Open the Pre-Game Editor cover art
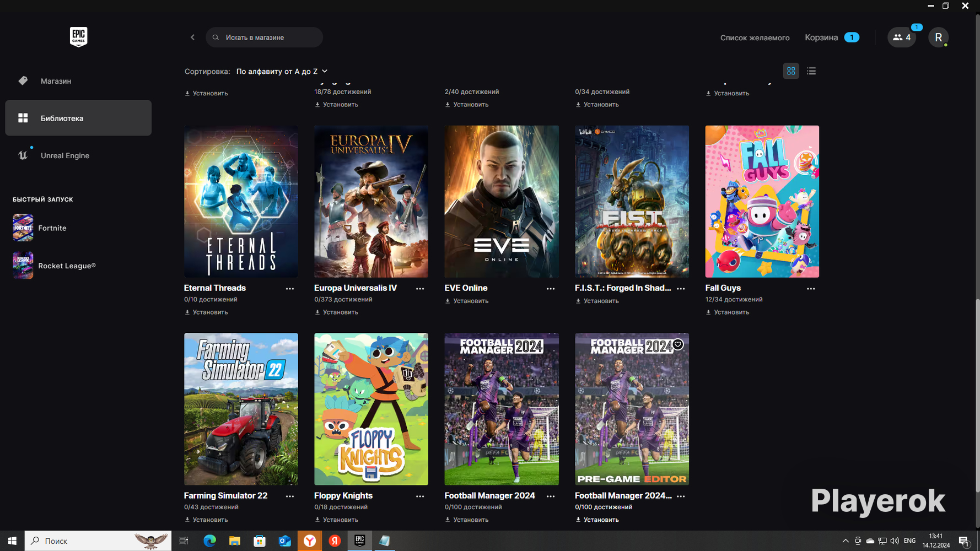 (x=632, y=409)
